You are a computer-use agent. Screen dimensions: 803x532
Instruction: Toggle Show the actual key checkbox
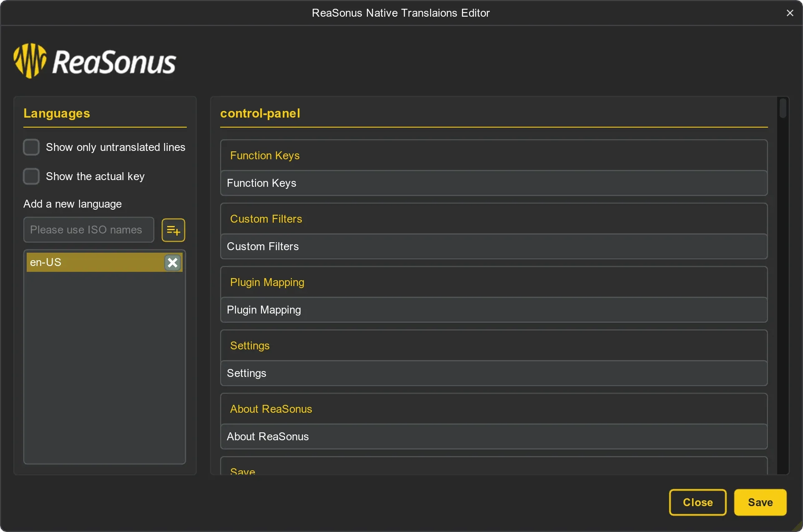[x=31, y=176]
